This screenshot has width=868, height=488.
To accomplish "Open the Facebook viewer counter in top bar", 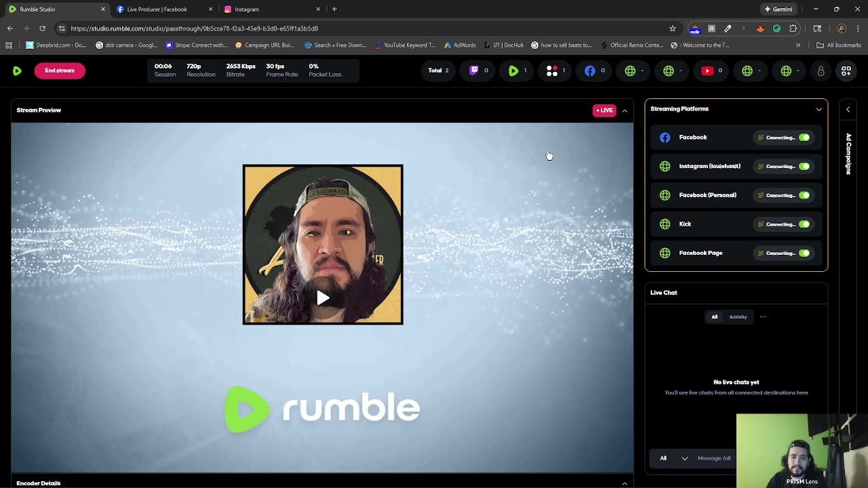I will pyautogui.click(x=595, y=70).
